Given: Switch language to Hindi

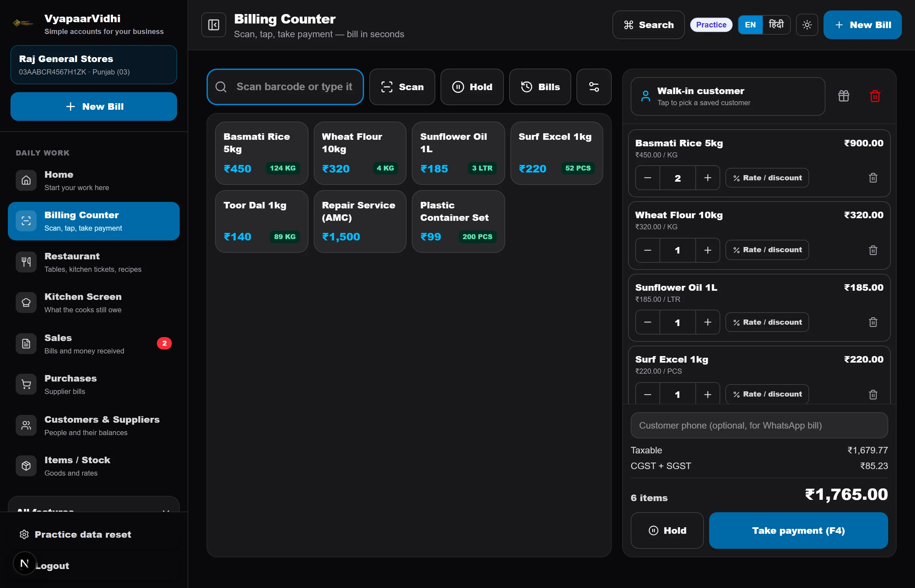Looking at the screenshot, I should [776, 25].
